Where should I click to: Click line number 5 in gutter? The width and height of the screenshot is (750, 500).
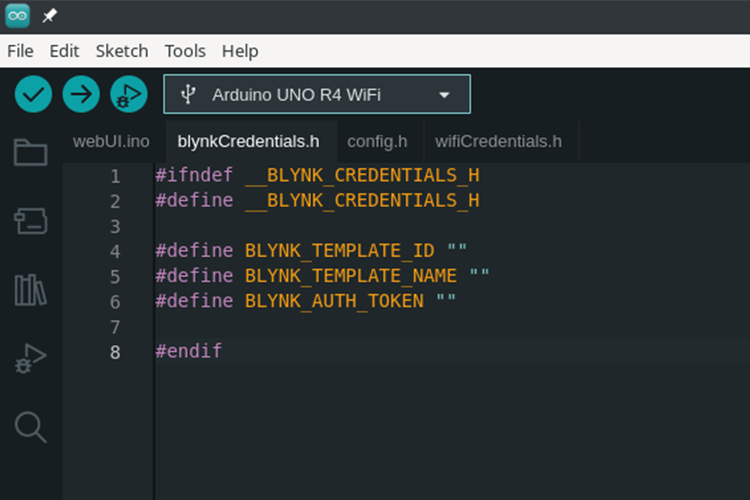(x=115, y=277)
